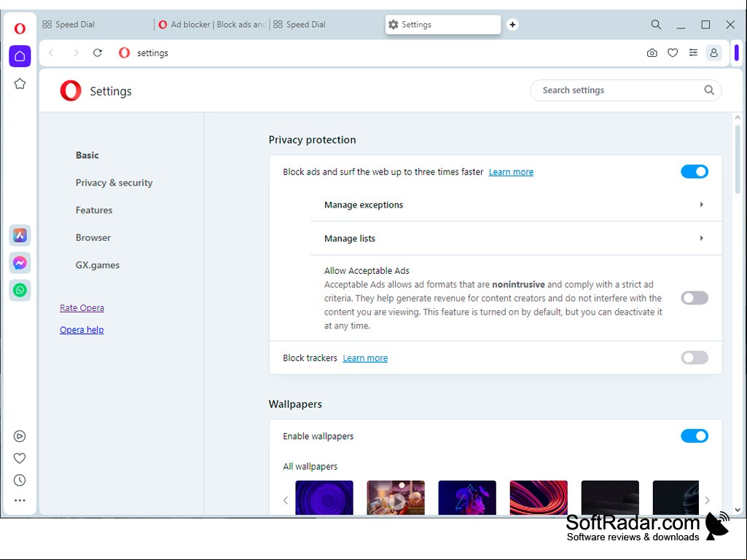747x560 pixels.
Task: Search open tabs magnifier icon
Action: coord(656,24)
